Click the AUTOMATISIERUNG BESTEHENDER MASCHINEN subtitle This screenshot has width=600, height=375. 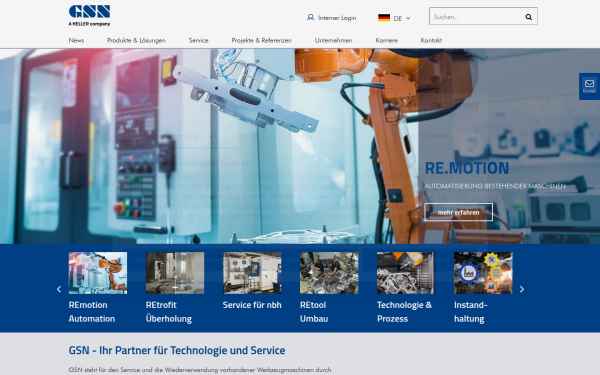click(x=495, y=186)
